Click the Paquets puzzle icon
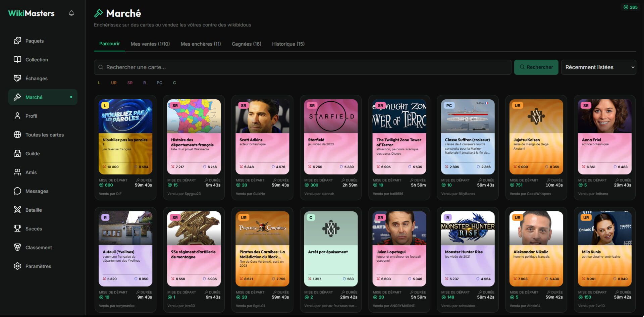 click(17, 41)
